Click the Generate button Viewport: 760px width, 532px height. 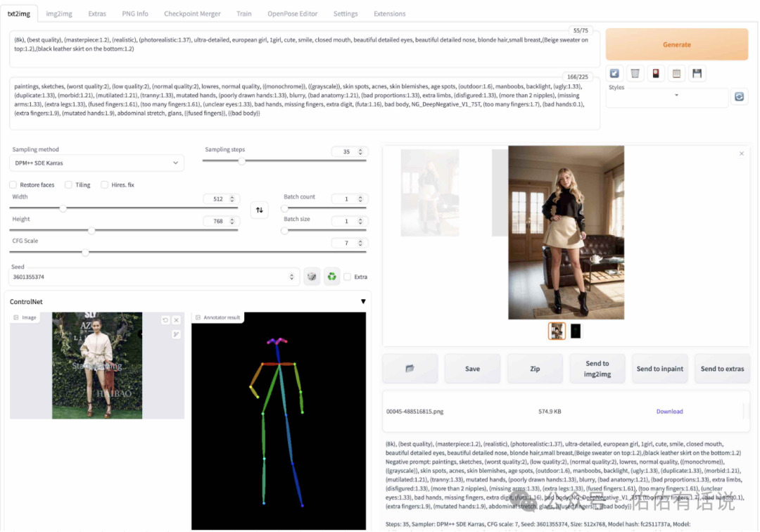[x=677, y=44]
